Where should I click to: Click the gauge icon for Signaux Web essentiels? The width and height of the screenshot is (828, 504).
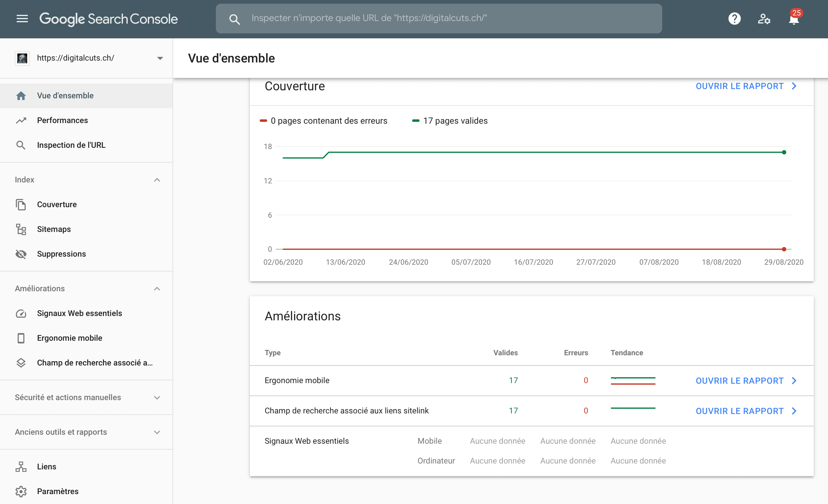click(x=21, y=314)
